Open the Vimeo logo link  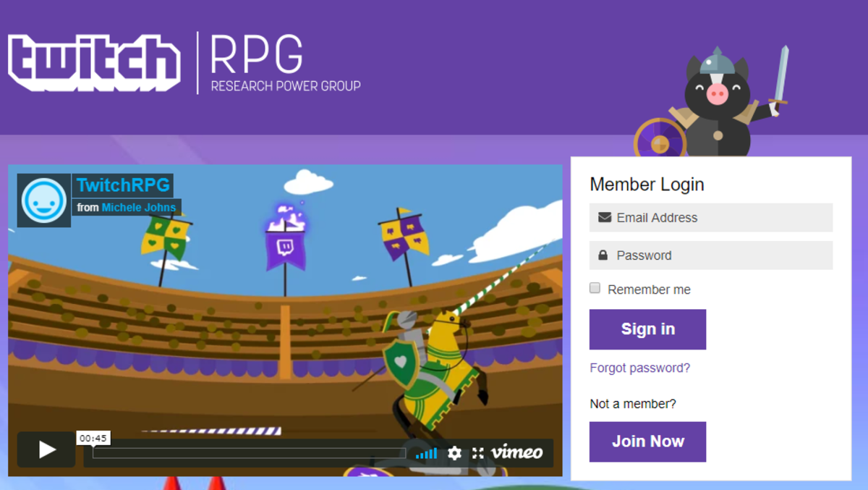(516, 452)
